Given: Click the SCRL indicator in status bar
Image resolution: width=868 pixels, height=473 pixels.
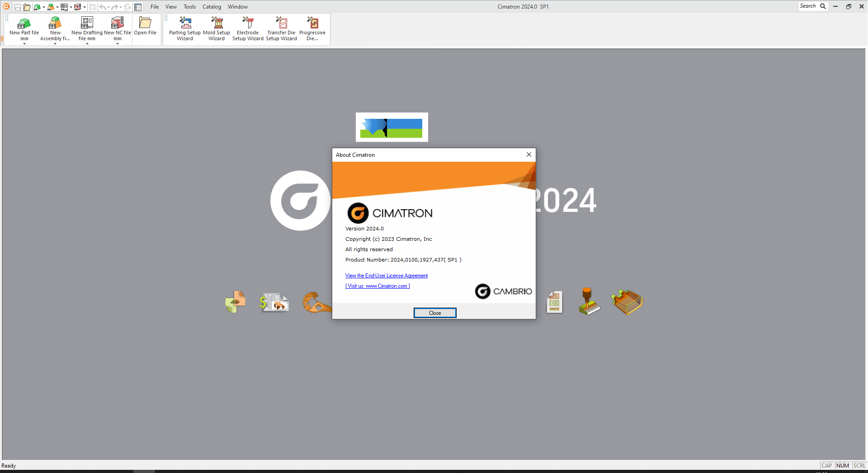Looking at the screenshot, I should [859, 466].
